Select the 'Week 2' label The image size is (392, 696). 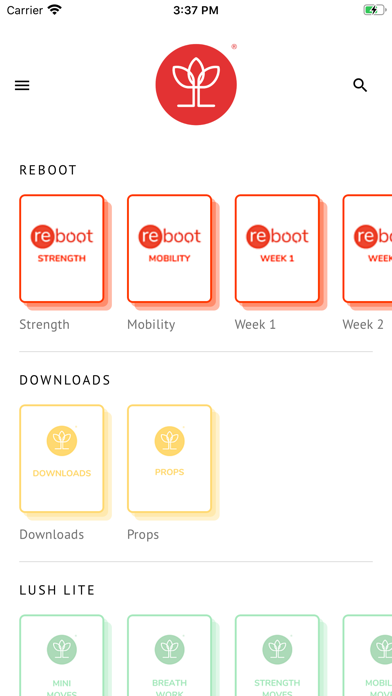click(363, 325)
